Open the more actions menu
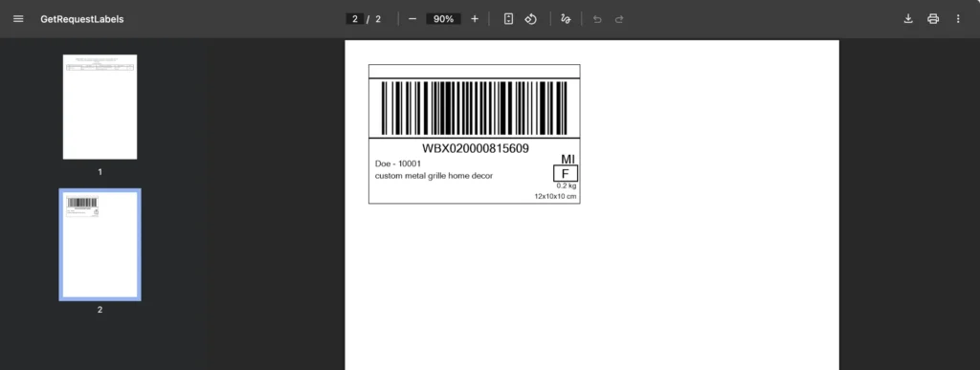This screenshot has height=370, width=980. [958, 19]
